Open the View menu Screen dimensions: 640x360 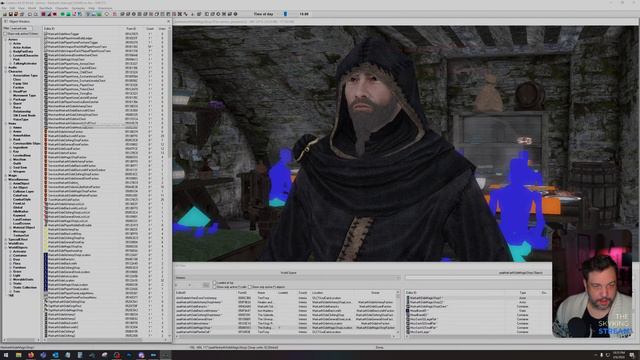click(x=21, y=8)
